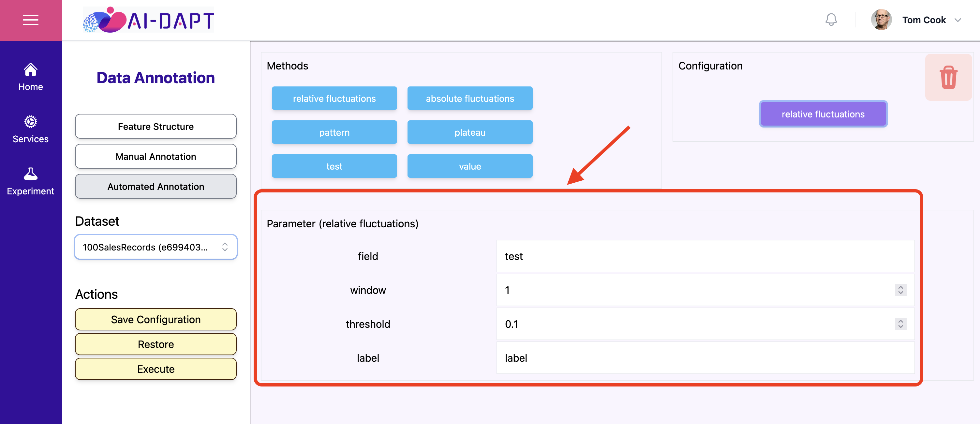Open the Dataset dropdown 100SalesRecords

pos(156,247)
